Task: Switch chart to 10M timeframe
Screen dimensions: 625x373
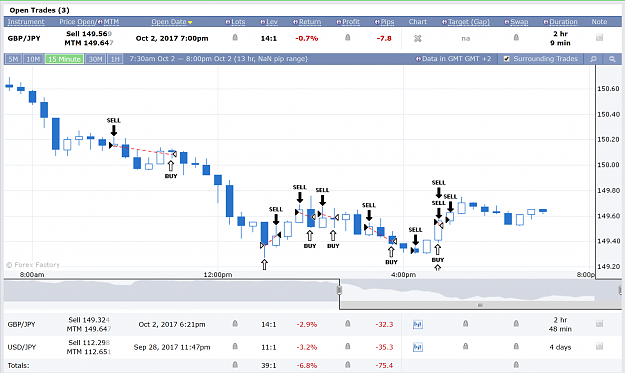Action: point(33,59)
